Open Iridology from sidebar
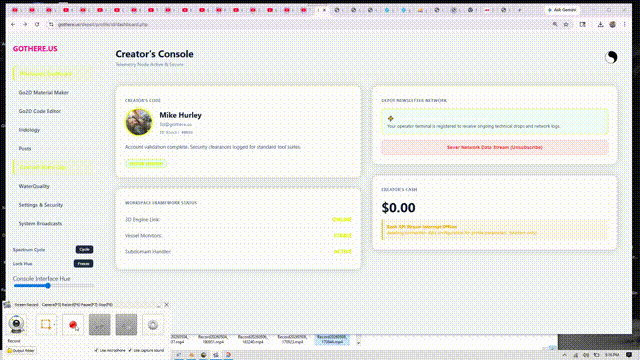 click(x=29, y=130)
